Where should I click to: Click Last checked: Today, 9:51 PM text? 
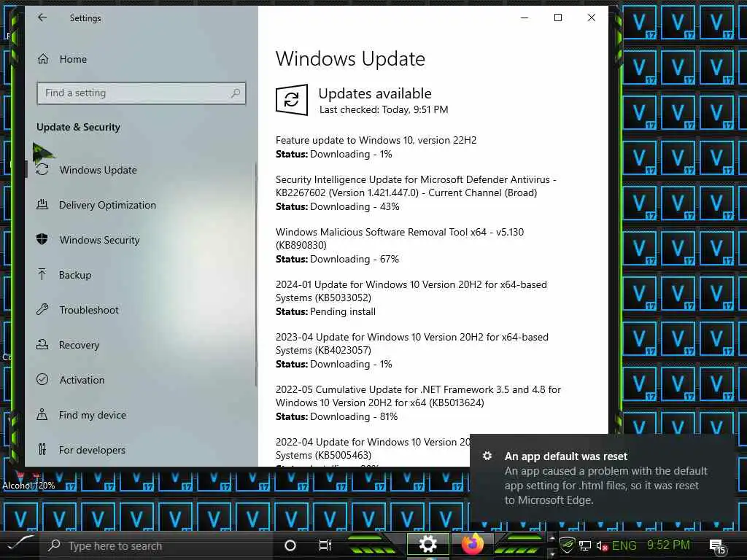(384, 109)
